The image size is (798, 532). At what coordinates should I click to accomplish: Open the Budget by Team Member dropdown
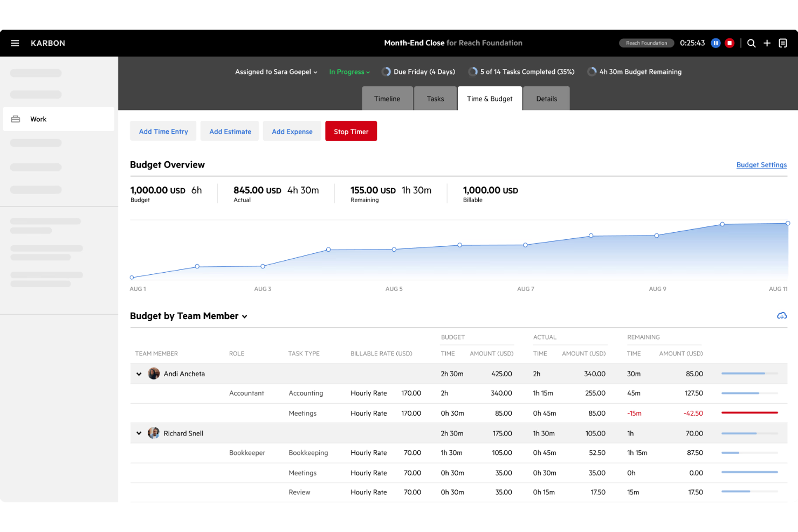[x=245, y=316]
